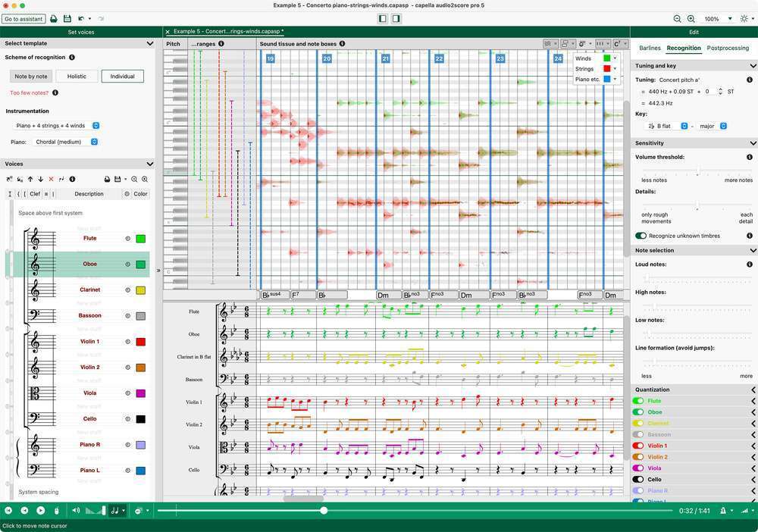Screen dimensions: 758x532
Task: Click the metronome icon in the playback bar
Action: pos(723,510)
